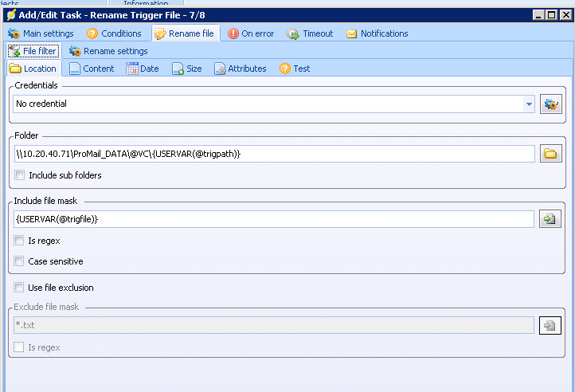Browse for folder using folder icon

click(550, 154)
